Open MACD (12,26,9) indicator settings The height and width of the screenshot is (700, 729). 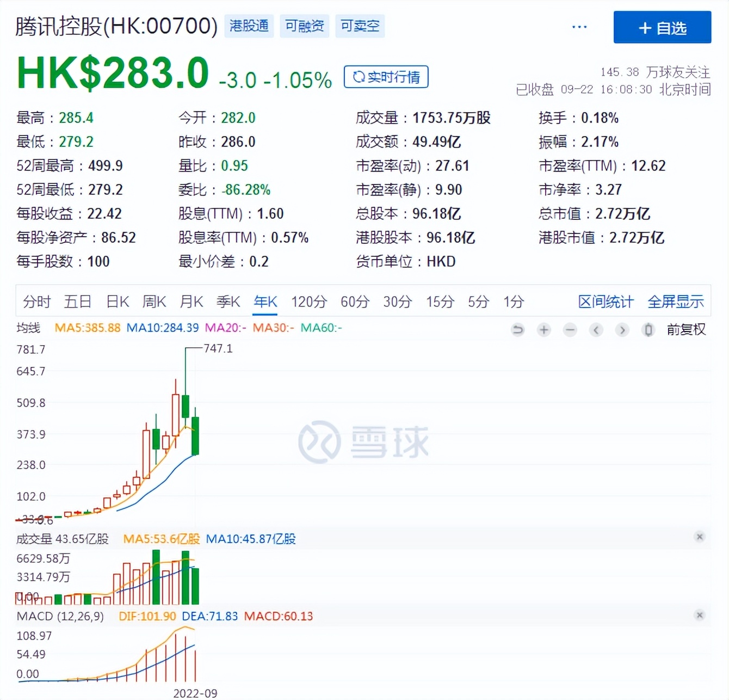pos(60,616)
